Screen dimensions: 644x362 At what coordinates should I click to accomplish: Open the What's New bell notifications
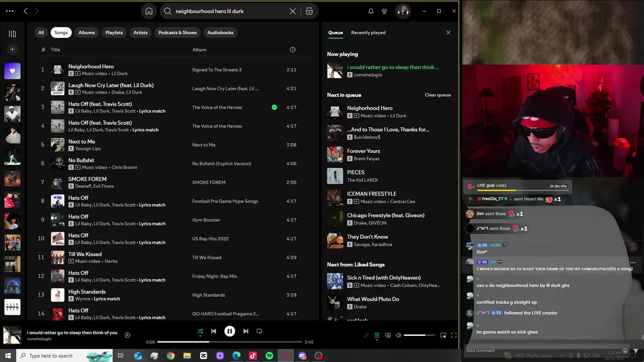(x=371, y=11)
